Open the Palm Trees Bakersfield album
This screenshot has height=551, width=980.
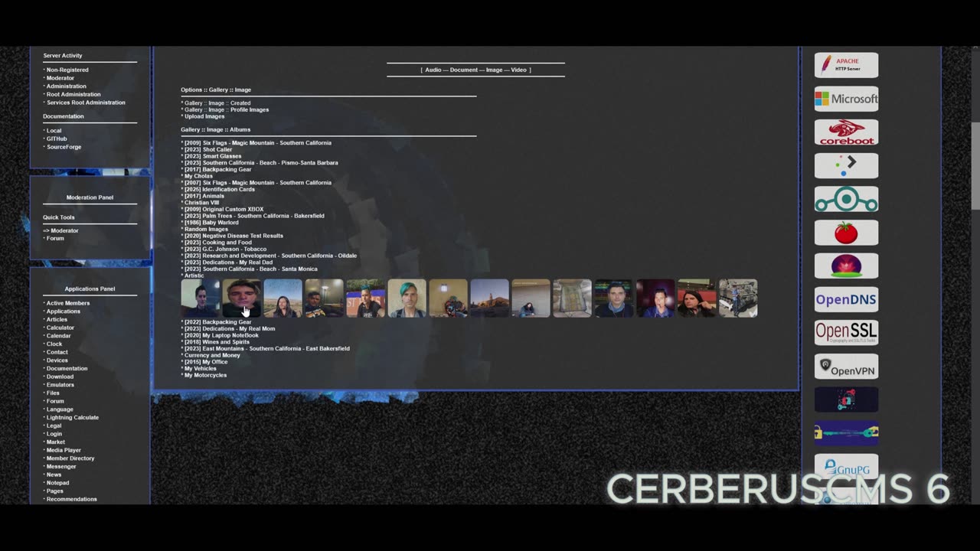pyautogui.click(x=254, y=216)
